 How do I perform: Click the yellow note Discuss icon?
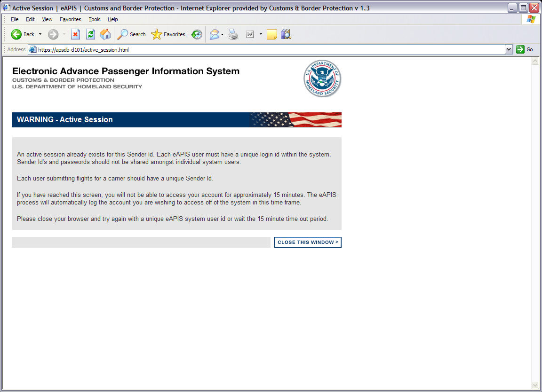[x=271, y=34]
